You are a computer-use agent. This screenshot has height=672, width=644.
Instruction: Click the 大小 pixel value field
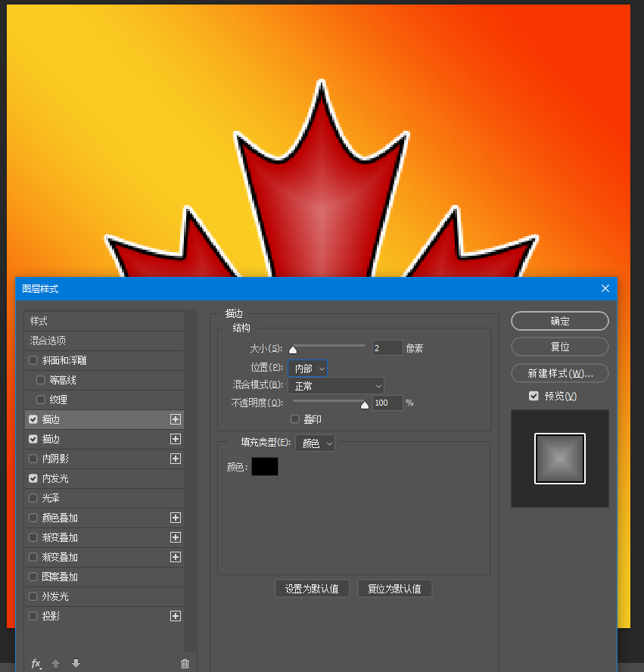point(387,348)
